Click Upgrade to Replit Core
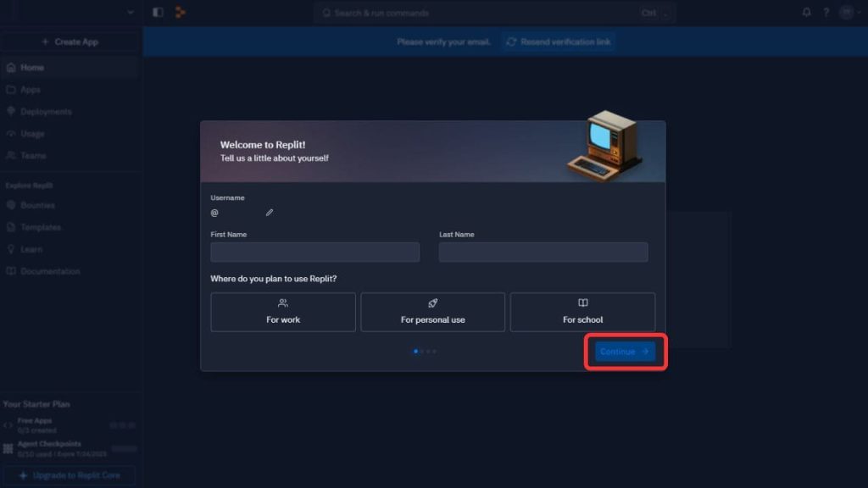The width and height of the screenshot is (868, 488). pyautogui.click(x=70, y=475)
